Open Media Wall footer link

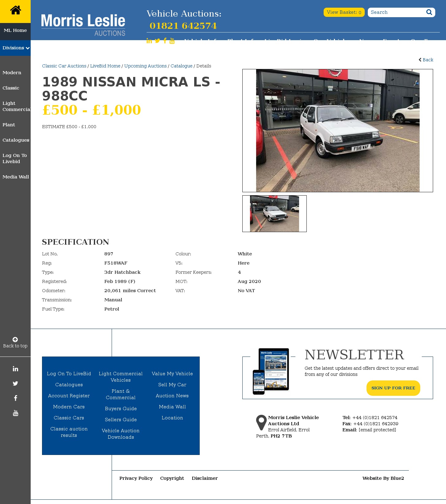pyautogui.click(x=172, y=407)
